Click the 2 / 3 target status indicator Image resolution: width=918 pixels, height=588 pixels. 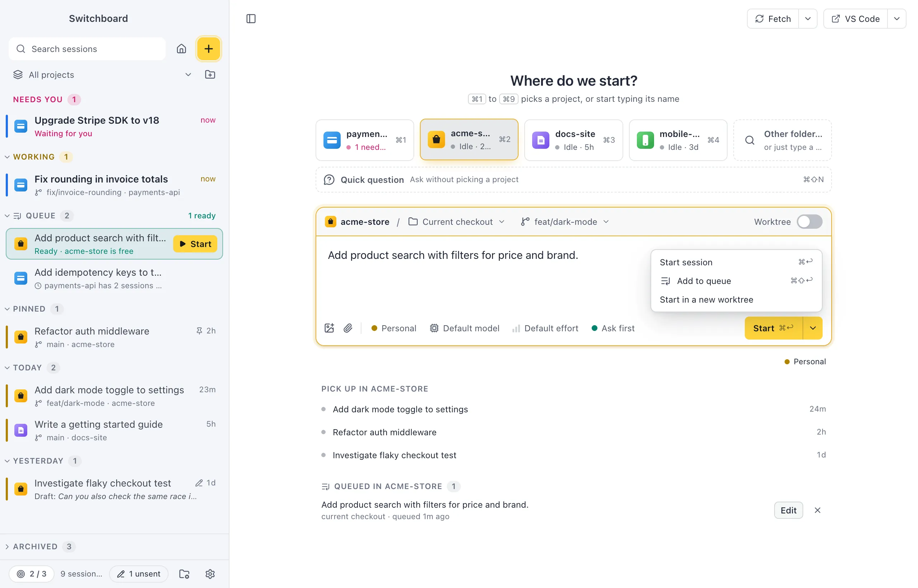click(x=32, y=574)
